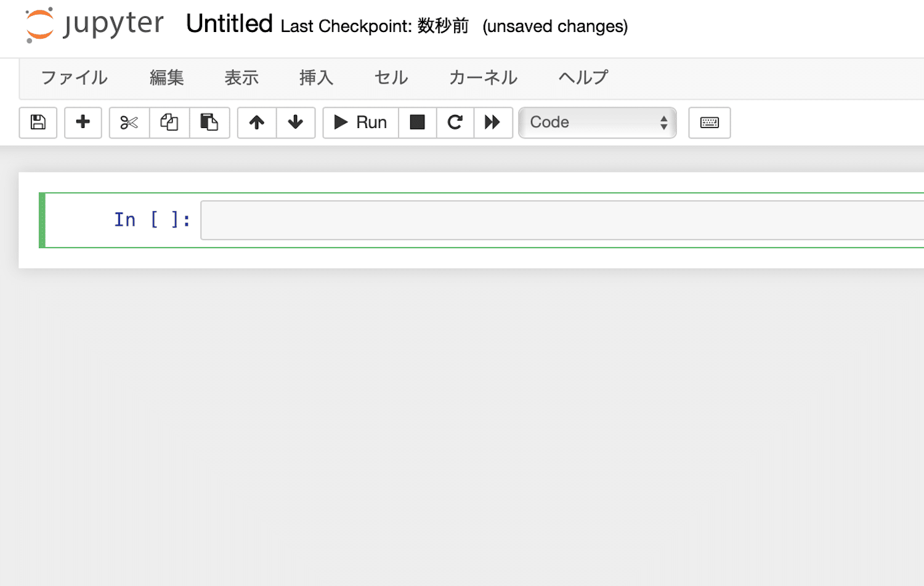Move the selected cell up
This screenshot has height=586, width=924.
point(257,122)
